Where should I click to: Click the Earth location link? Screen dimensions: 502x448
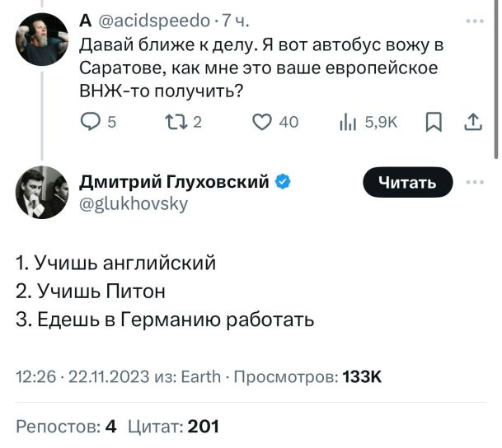(x=200, y=376)
